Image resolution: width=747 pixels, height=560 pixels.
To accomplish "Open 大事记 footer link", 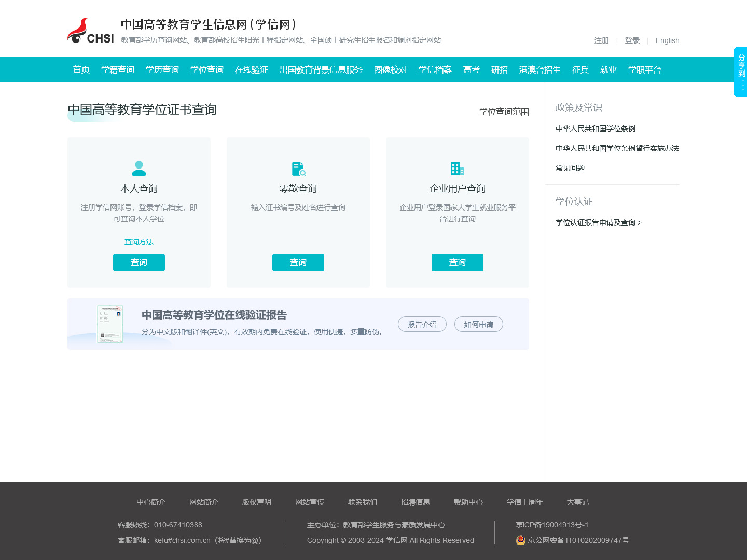I will pos(578,502).
